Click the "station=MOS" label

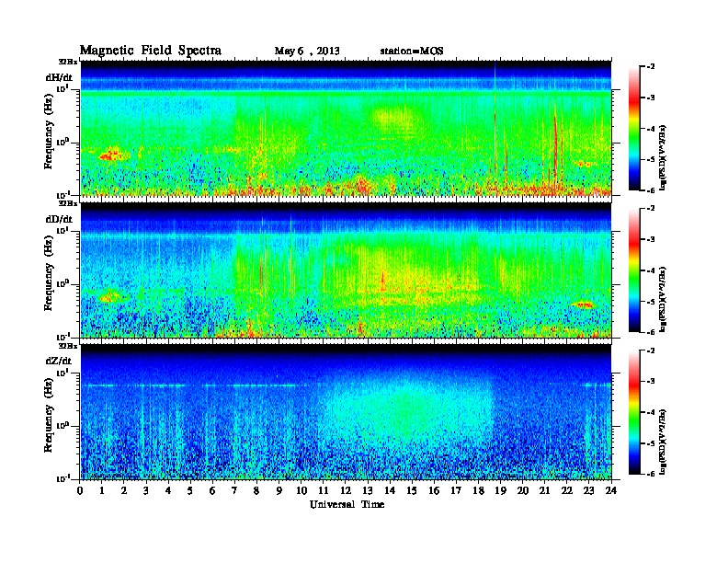[412, 51]
